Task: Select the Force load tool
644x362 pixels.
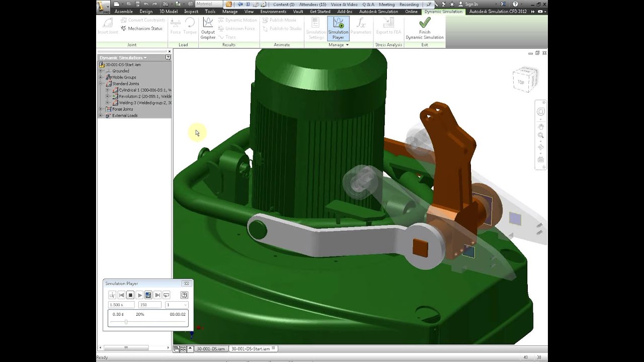Action: pos(176,26)
